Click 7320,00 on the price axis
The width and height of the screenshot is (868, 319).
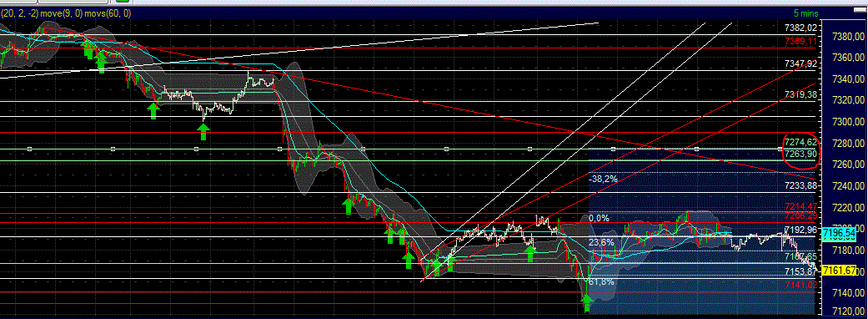(849, 100)
